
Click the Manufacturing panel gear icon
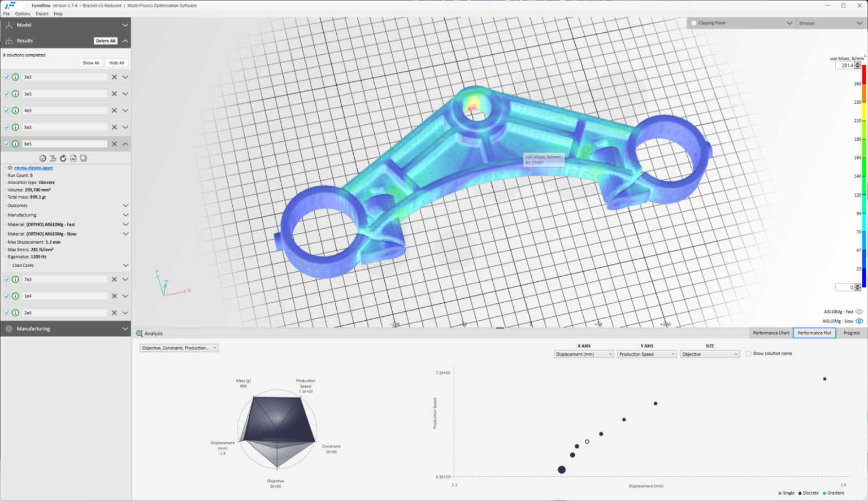pos(8,328)
